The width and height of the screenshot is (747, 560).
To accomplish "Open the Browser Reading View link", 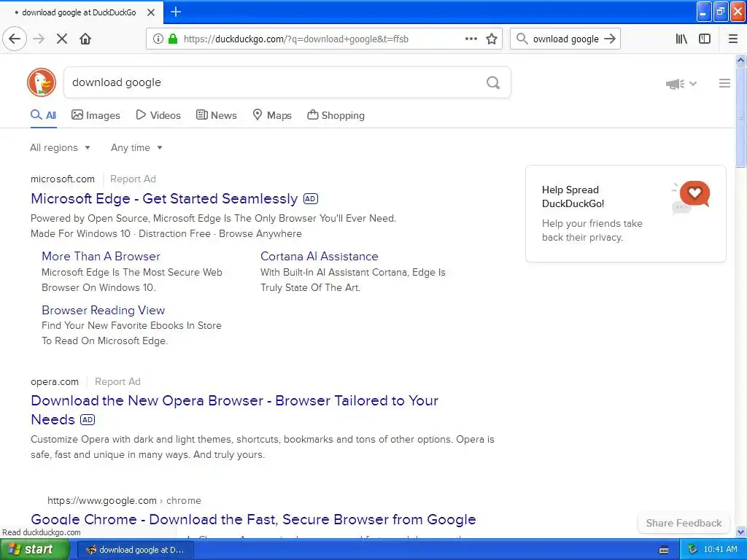I will pos(104,310).
